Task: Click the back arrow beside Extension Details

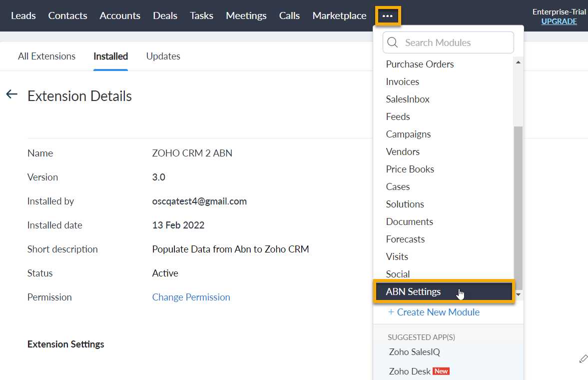Action: [11, 94]
